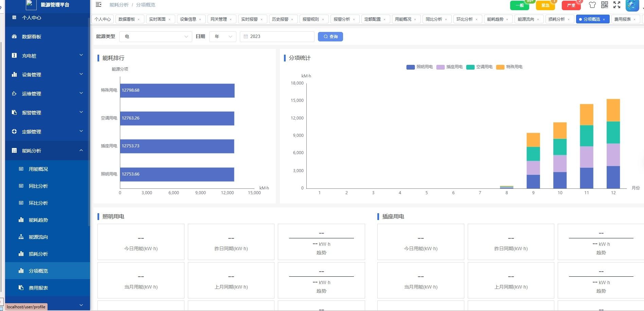Screen dimensions: 644x311
Task: Toggle fullscreen mode icon
Action: pyautogui.click(x=617, y=5)
